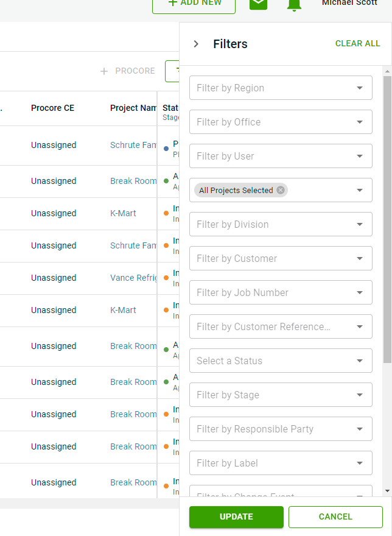The image size is (392, 536).
Task: Collapse the Filters panel with the chevron
Action: click(195, 44)
